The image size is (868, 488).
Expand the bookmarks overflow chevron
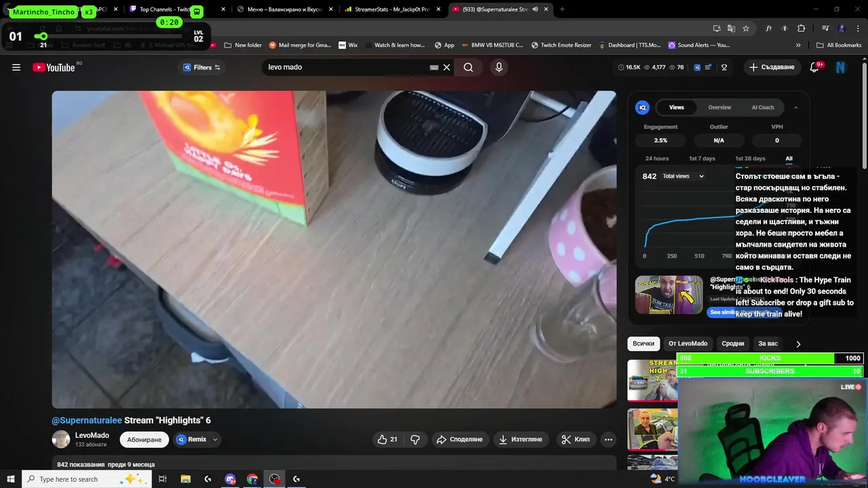pos(798,45)
